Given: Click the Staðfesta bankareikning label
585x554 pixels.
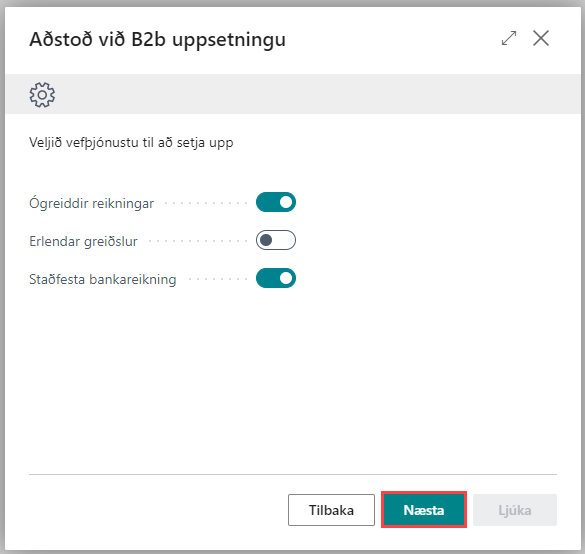Looking at the screenshot, I should [x=103, y=279].
